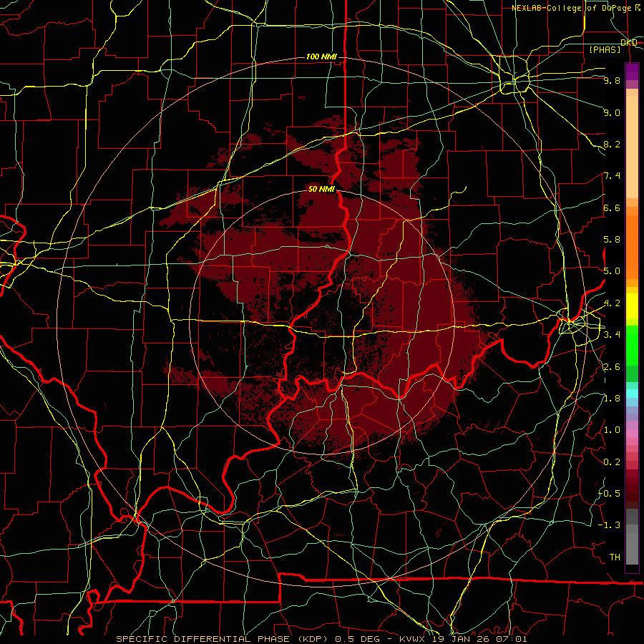
Task: Click the 6.6 legend value
Action: pos(612,208)
